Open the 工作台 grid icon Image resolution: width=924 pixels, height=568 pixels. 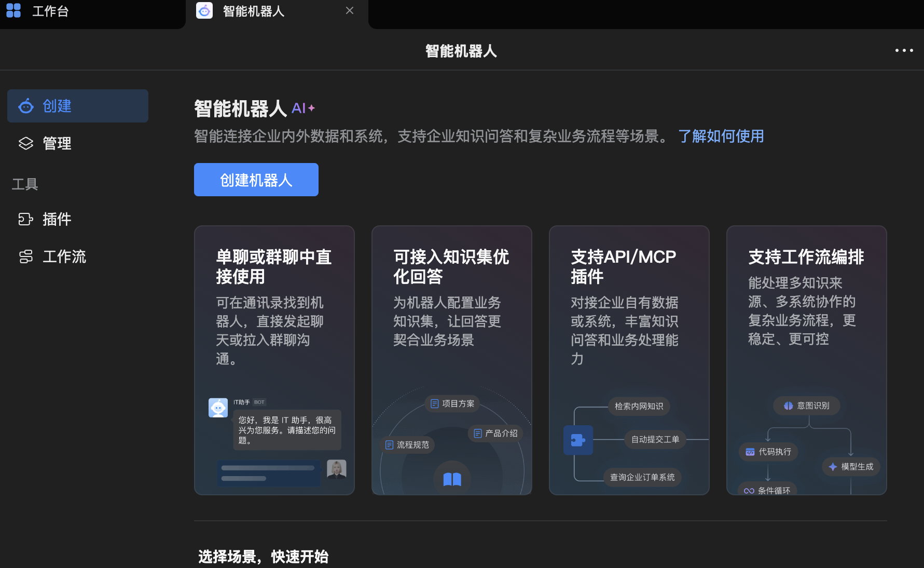click(x=13, y=11)
